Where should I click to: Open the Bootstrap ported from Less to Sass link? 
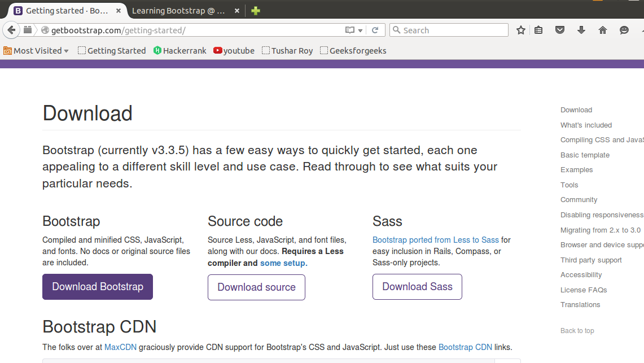pos(435,240)
